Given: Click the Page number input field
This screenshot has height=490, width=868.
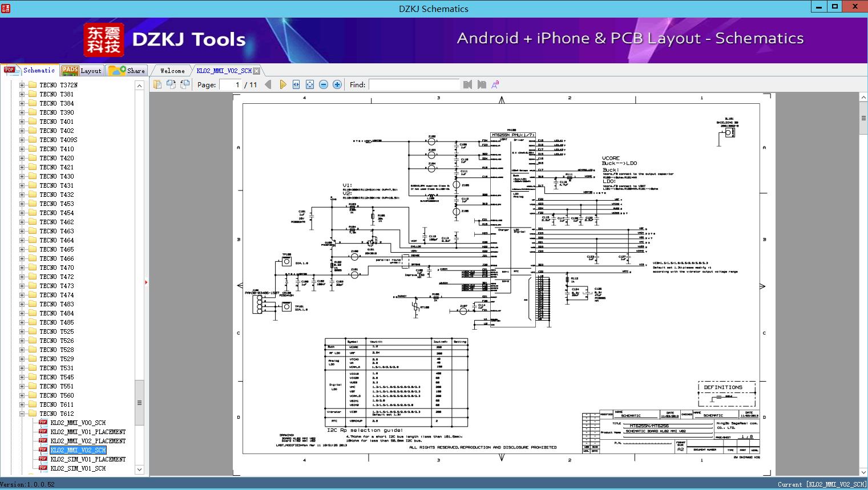Looking at the screenshot, I should click(x=231, y=84).
